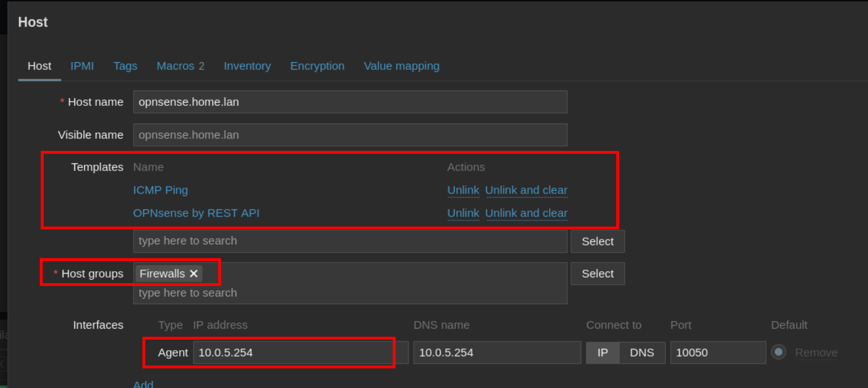Viewport: 868px width, 388px height.
Task: Open the ICMP Ping template link
Action: click(160, 190)
